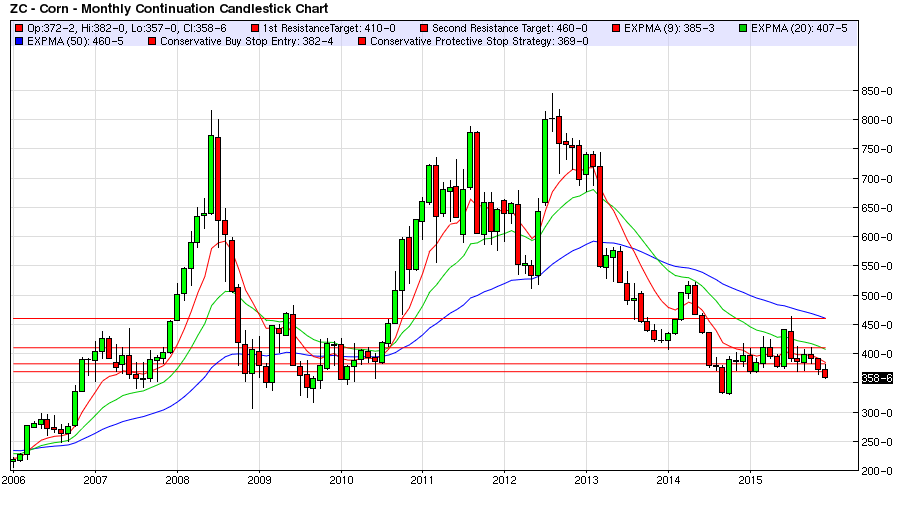This screenshot has height=511, width=900.
Task: Click the 800-0 price axis label
Action: [x=876, y=120]
